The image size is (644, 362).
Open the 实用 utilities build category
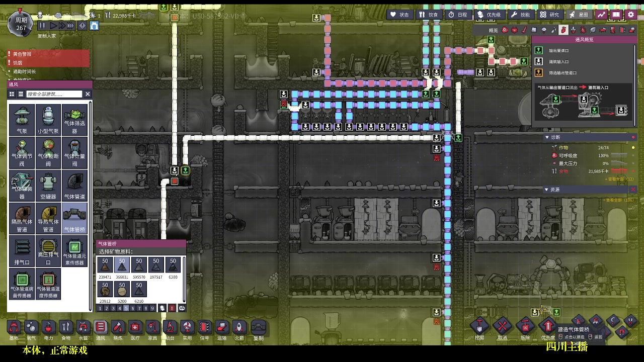point(187,327)
